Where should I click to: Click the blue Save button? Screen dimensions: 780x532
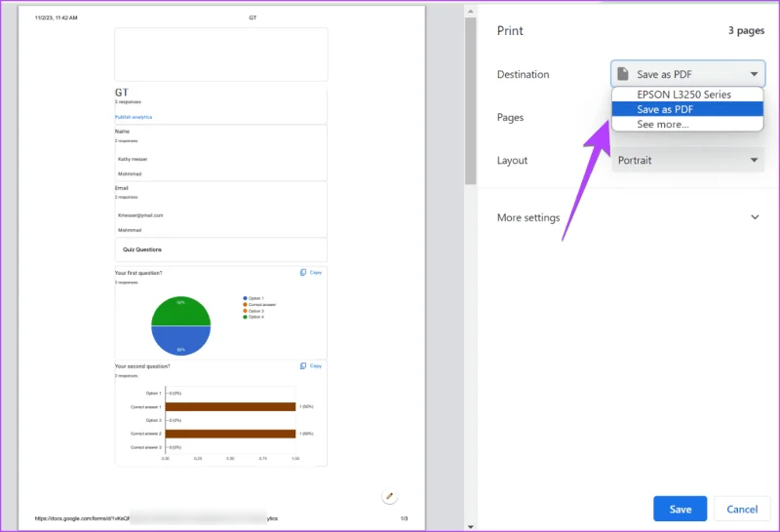(x=680, y=509)
